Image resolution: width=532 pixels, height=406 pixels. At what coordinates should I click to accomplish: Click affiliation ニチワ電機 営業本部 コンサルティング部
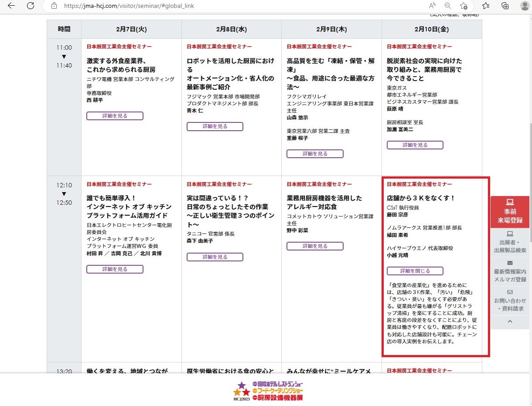pos(130,83)
